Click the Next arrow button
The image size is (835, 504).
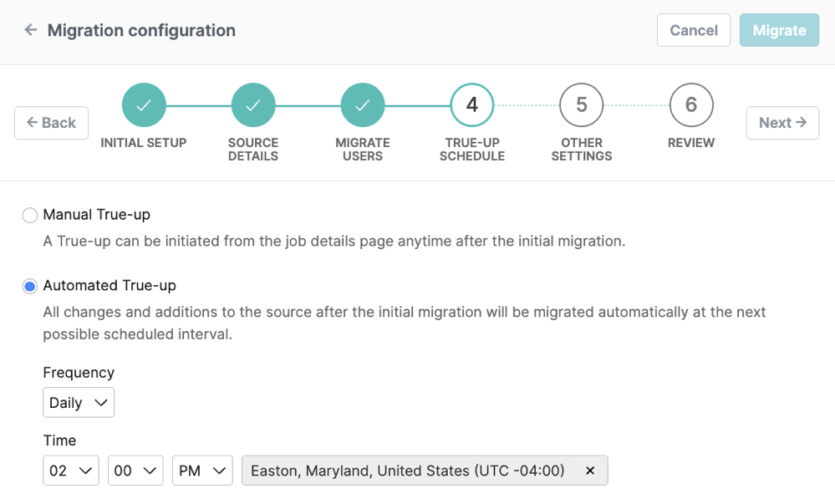click(x=782, y=123)
